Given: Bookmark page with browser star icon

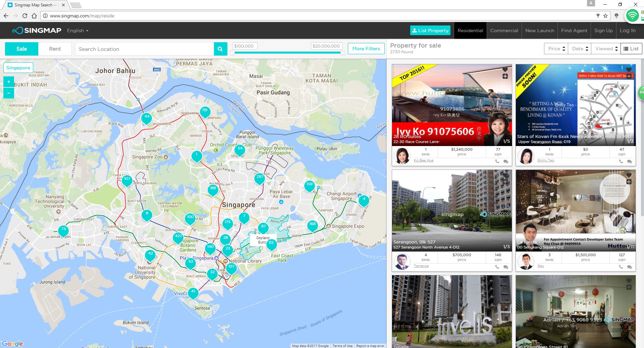Looking at the screenshot, I should (x=605, y=16).
